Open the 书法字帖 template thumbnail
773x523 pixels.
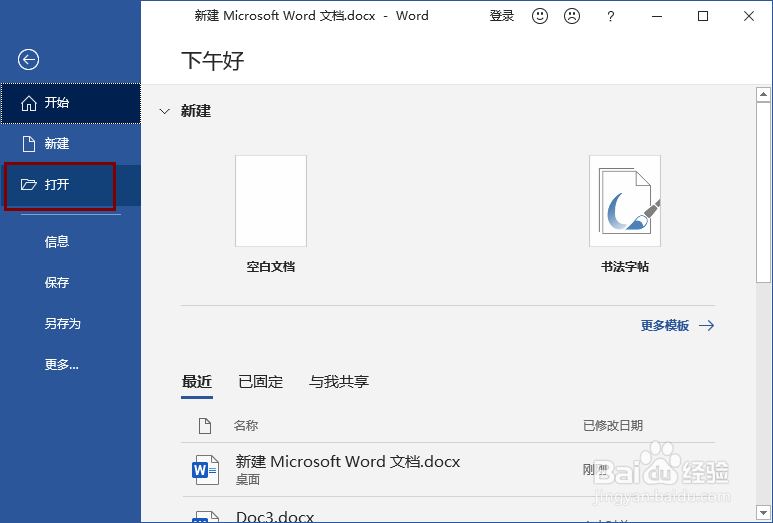coord(625,201)
